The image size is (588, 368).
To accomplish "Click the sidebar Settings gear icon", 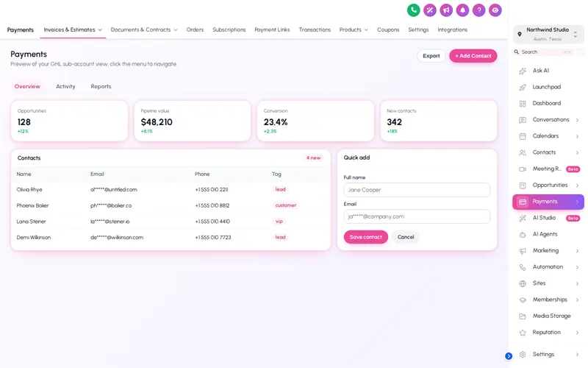I will (523, 355).
